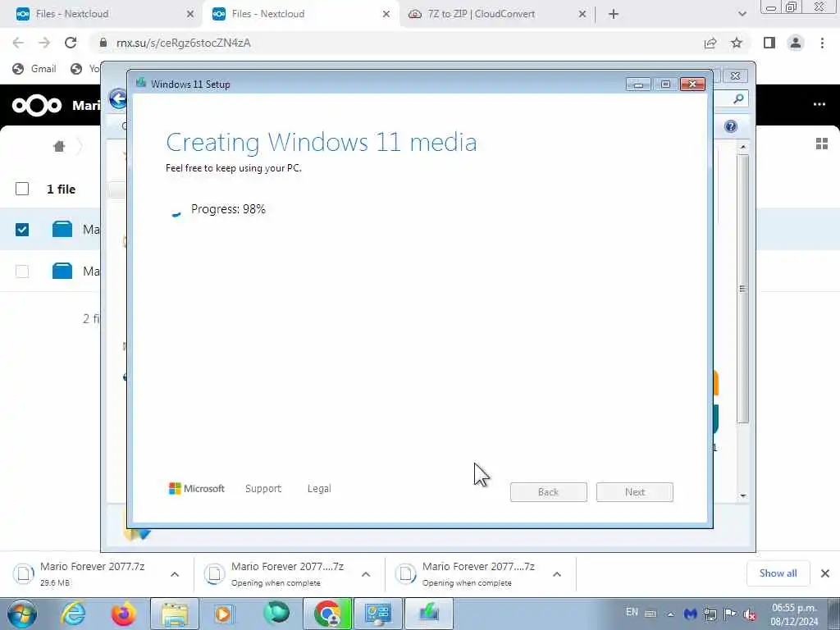Expand options for third Mario Forever download

pos(557,574)
